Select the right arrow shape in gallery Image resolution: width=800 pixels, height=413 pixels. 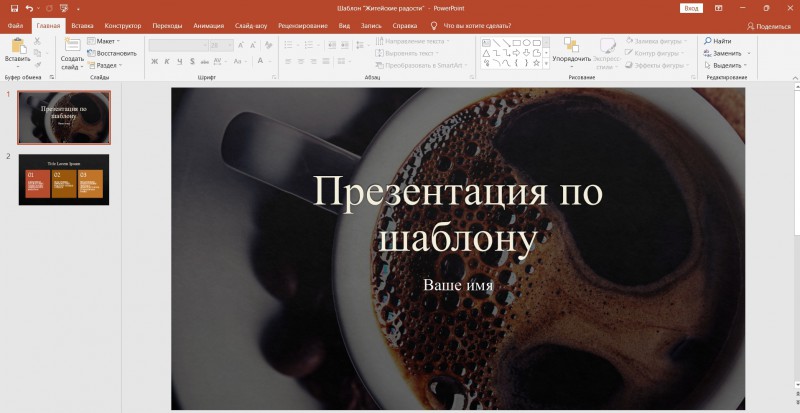516,53
